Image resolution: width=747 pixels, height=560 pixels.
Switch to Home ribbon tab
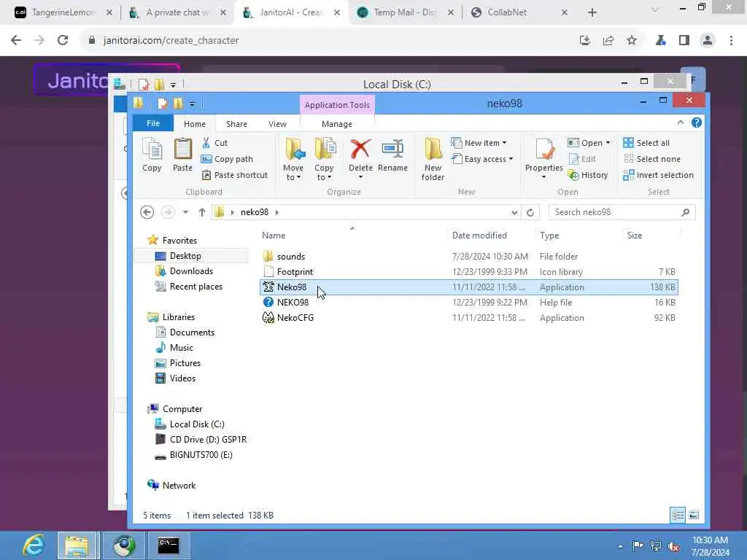click(195, 124)
